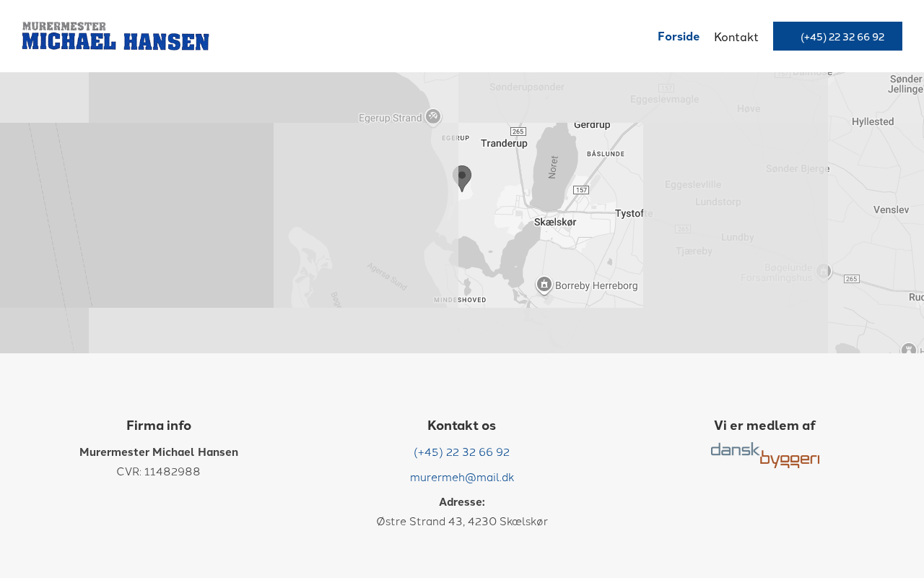Click the Eggeslevmagle map label
Screen dimensions: 924x578
pyautogui.click(x=664, y=100)
